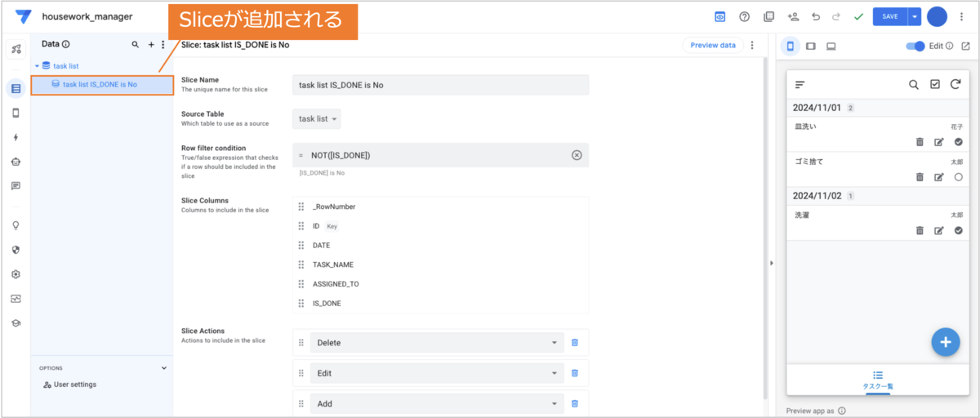Remove the Delete slice action with trash icon
This screenshot has height=418, width=980.
(574, 343)
